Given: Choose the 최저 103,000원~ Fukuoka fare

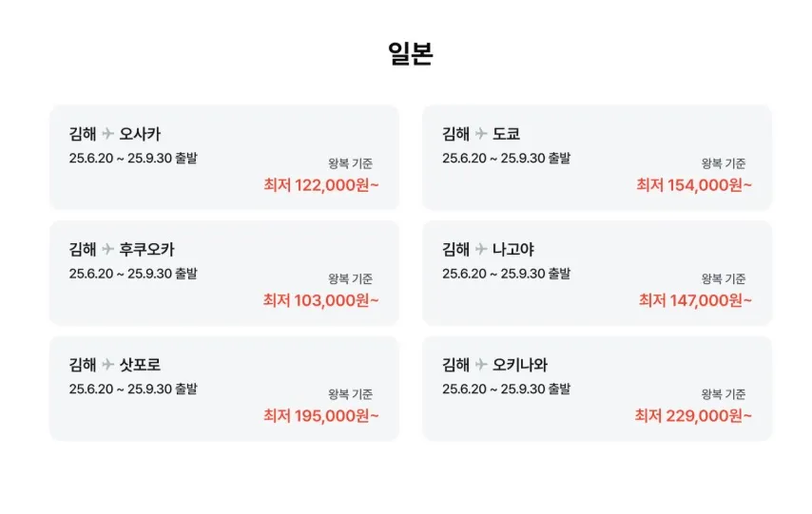Looking at the screenshot, I should [x=321, y=300].
